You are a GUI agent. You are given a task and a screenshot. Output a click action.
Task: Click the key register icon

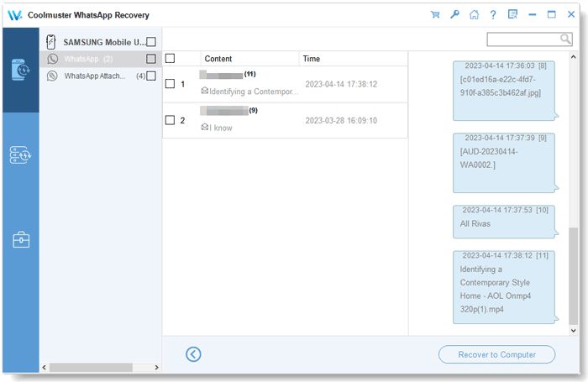pyautogui.click(x=454, y=14)
